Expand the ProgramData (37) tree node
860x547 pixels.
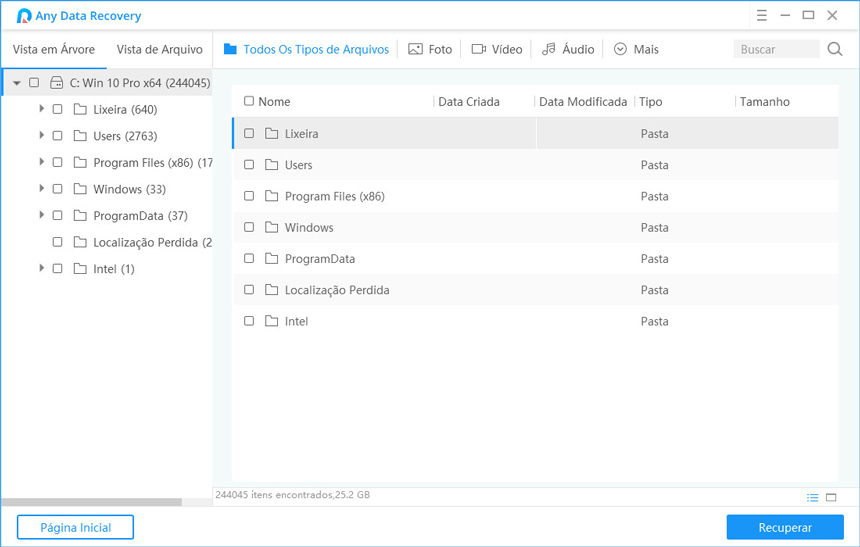[41, 215]
